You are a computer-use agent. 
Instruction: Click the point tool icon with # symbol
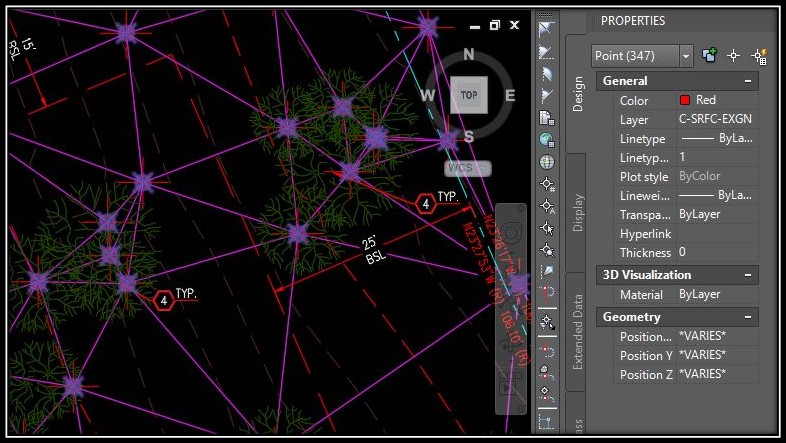(x=547, y=184)
